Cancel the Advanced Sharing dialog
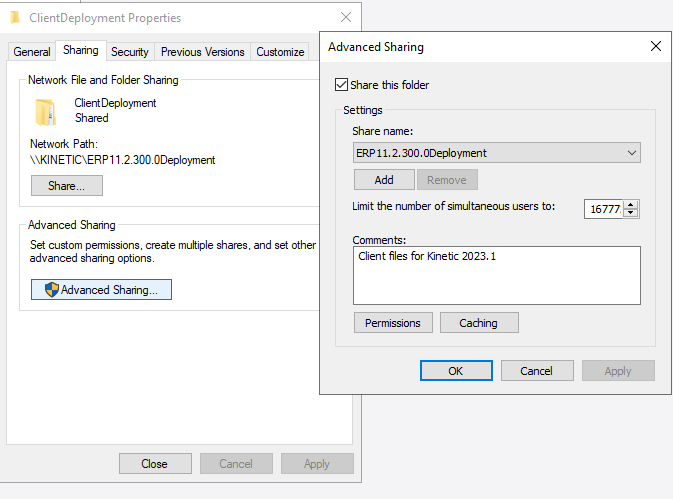 tap(536, 371)
